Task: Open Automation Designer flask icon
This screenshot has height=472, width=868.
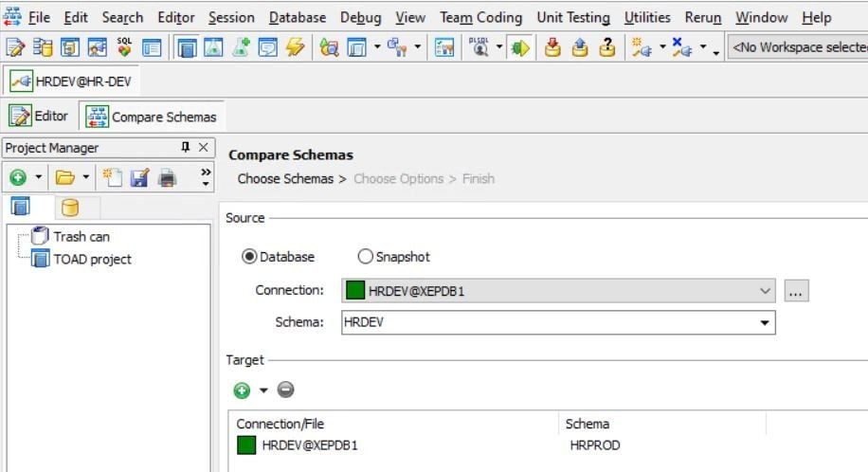Action: point(213,47)
